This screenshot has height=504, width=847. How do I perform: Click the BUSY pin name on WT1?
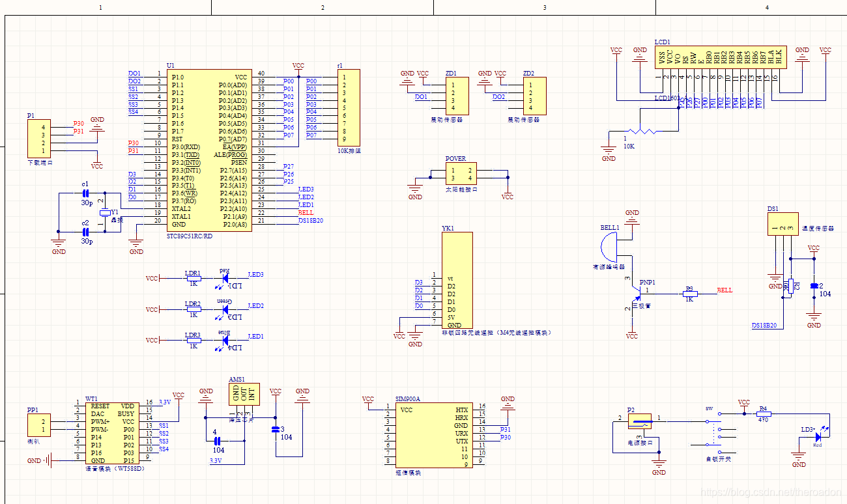click(x=126, y=413)
